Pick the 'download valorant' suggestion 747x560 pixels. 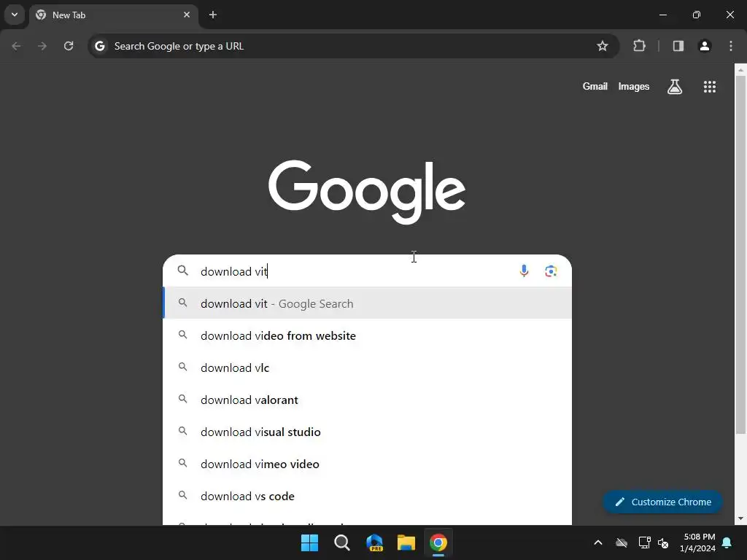(368, 400)
